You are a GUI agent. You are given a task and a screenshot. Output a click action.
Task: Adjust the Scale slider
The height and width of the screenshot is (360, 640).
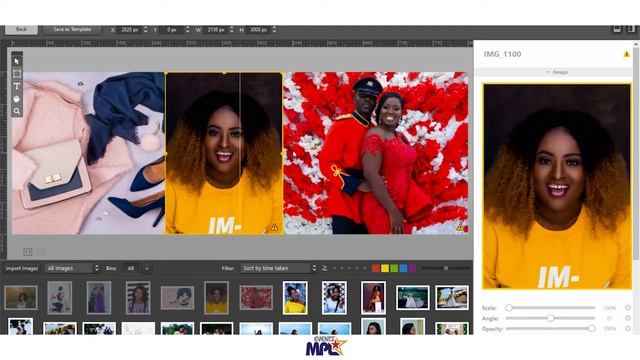point(550,308)
